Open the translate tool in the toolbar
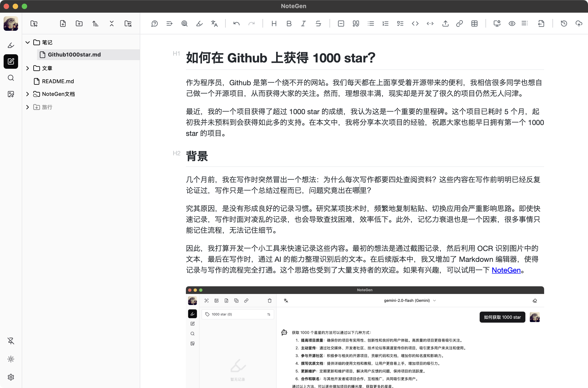The width and height of the screenshot is (588, 388). pos(214,24)
